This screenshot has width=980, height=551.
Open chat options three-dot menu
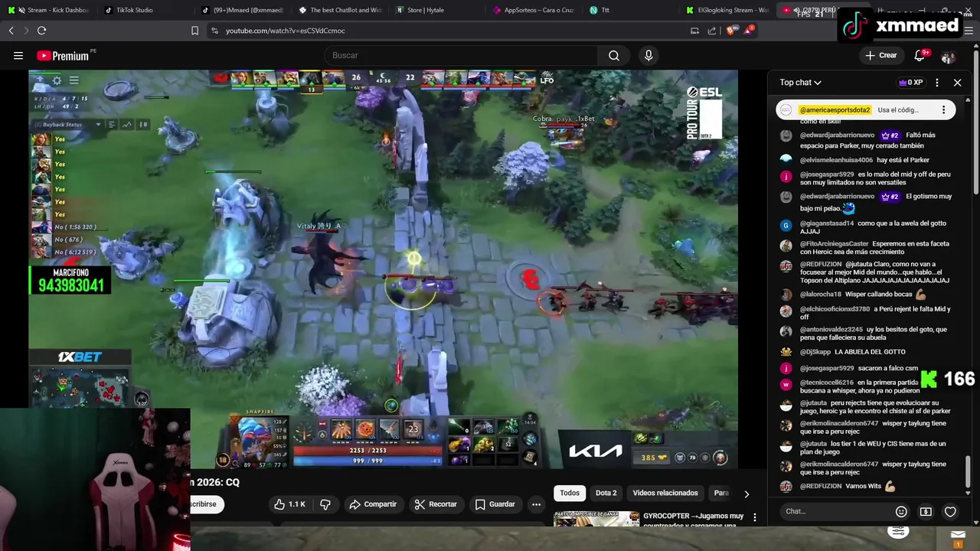click(x=936, y=83)
